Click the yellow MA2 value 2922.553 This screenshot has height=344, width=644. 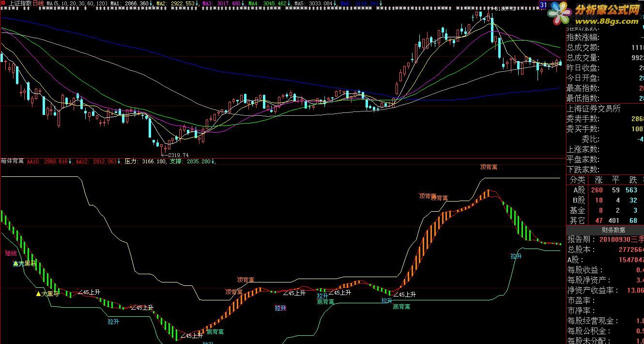(x=183, y=3)
